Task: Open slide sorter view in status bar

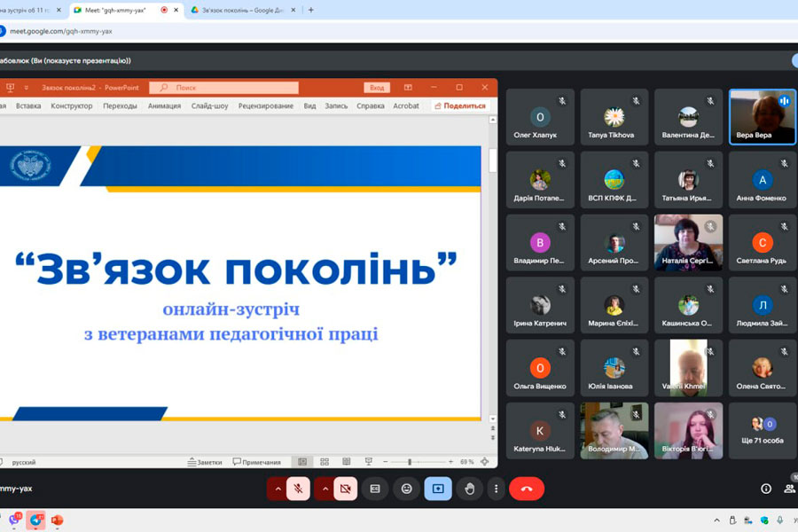Action: point(325,462)
